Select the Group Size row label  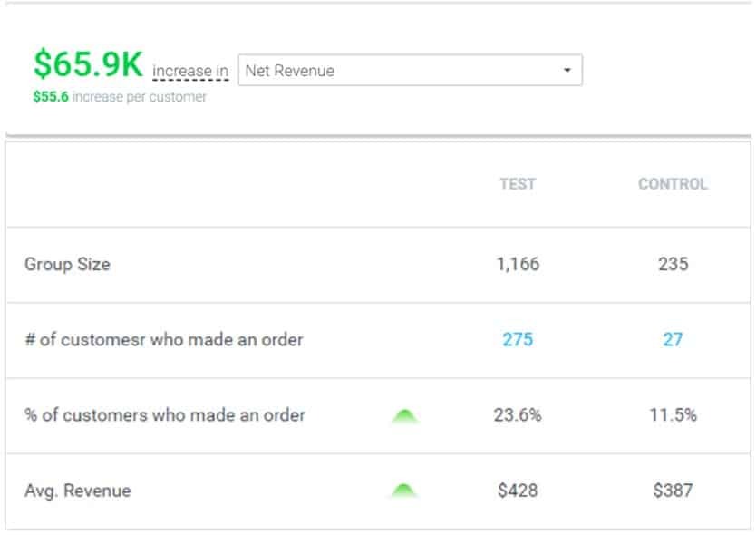click(67, 265)
